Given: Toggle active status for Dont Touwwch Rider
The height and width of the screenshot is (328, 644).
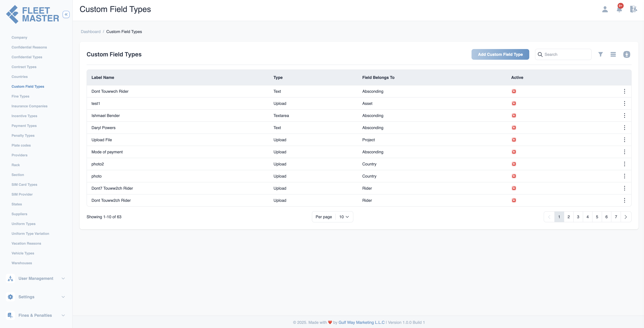Looking at the screenshot, I should pos(514,91).
